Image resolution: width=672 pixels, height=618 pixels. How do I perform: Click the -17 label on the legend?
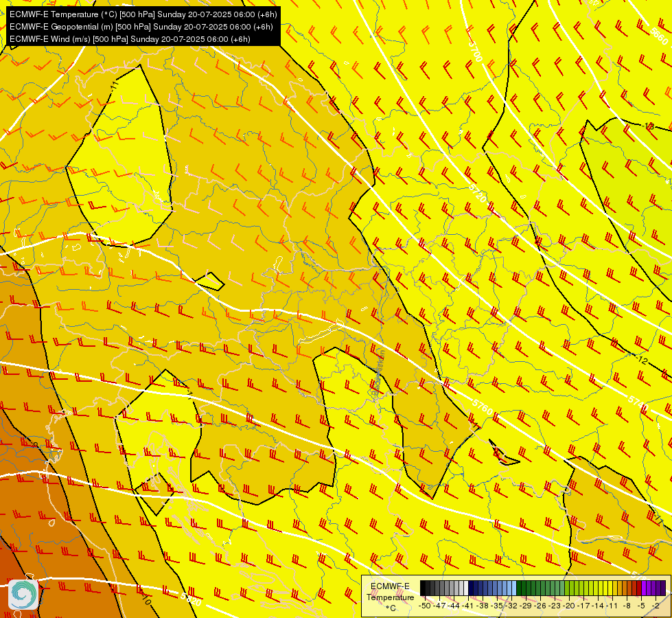click(583, 606)
